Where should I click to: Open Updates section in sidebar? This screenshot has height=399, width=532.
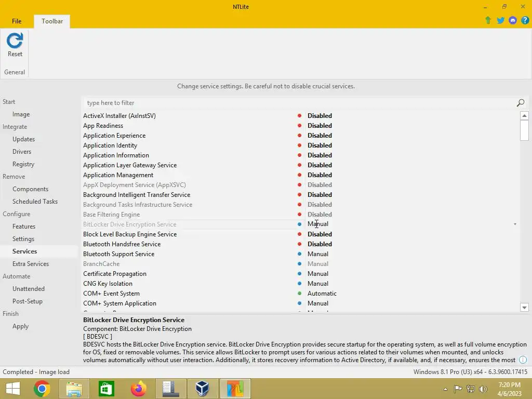click(23, 139)
